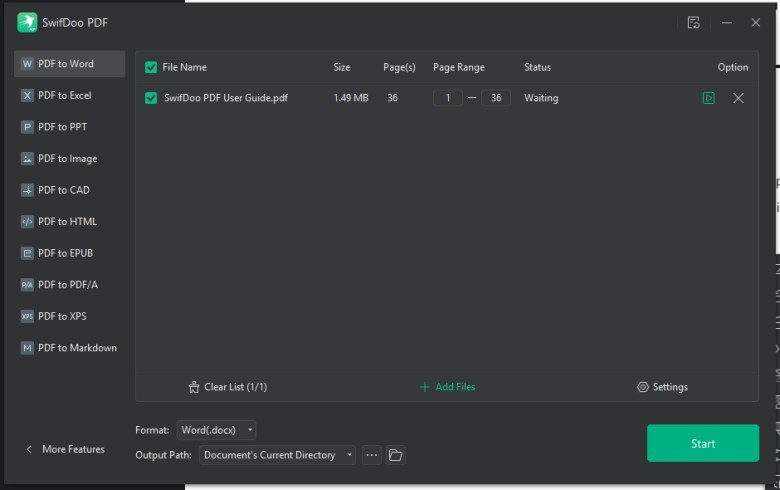Go to PDF to CAD converter
Screen dimensions: 780x490
click(x=70, y=190)
